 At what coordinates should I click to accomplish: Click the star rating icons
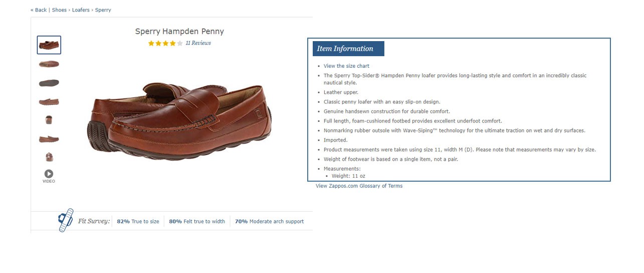165,43
